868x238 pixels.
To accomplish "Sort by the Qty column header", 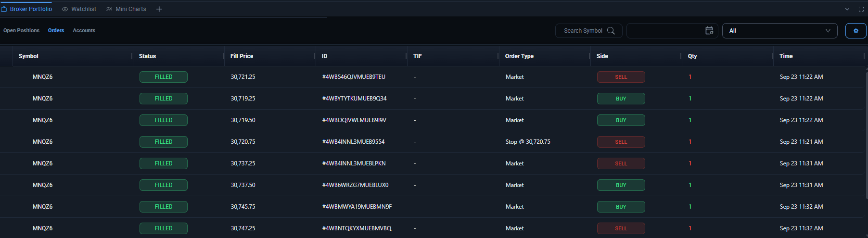I will pos(692,56).
